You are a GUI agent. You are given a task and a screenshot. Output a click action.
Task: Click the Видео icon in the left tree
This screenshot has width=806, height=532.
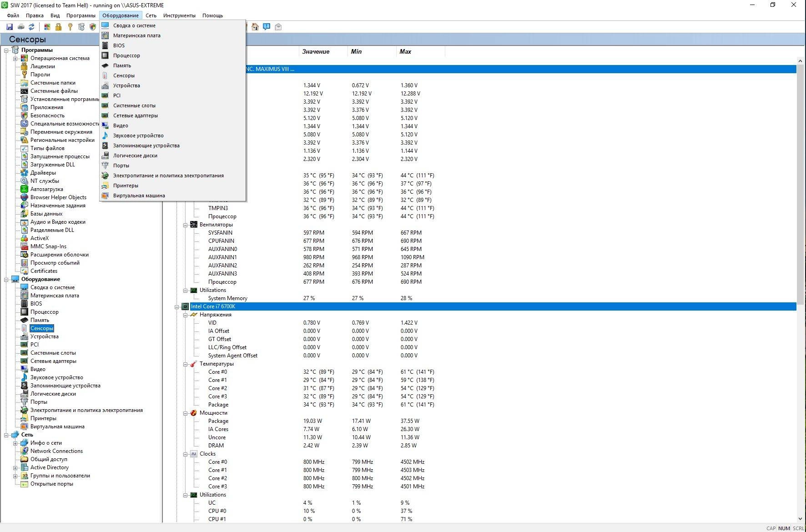(x=25, y=369)
